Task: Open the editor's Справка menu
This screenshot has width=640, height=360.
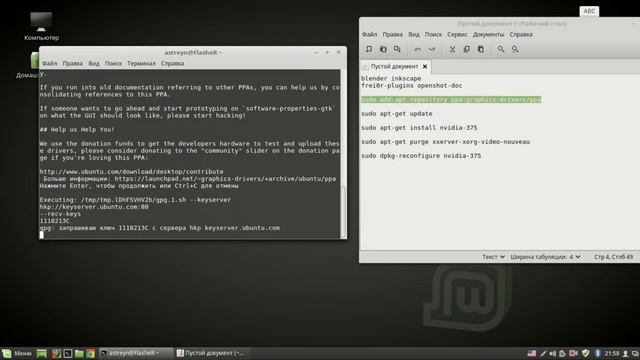Action: [x=521, y=35]
